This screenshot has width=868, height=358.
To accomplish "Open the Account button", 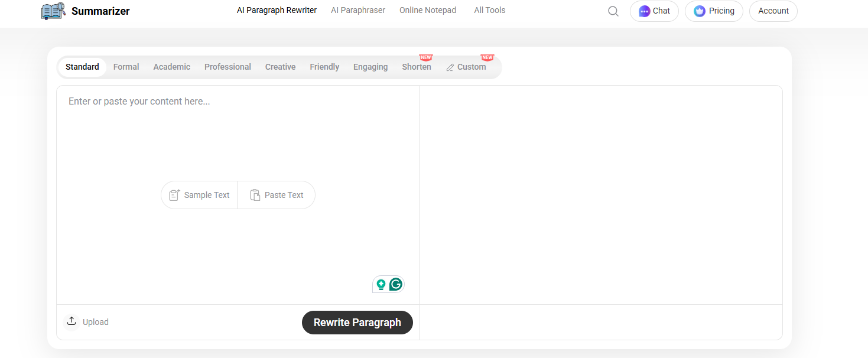I will click(773, 11).
